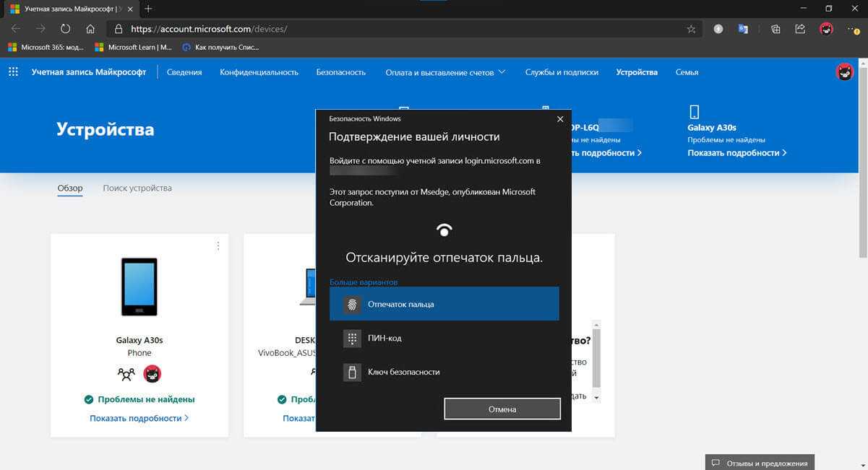Open the translate extension icon in toolbar
868x470 pixels.
point(742,29)
